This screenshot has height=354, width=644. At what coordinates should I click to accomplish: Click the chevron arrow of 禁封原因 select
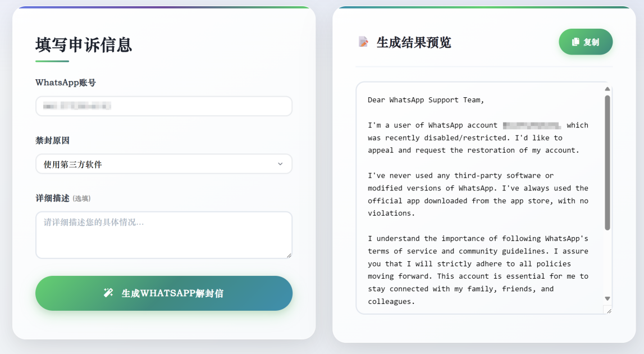point(280,164)
